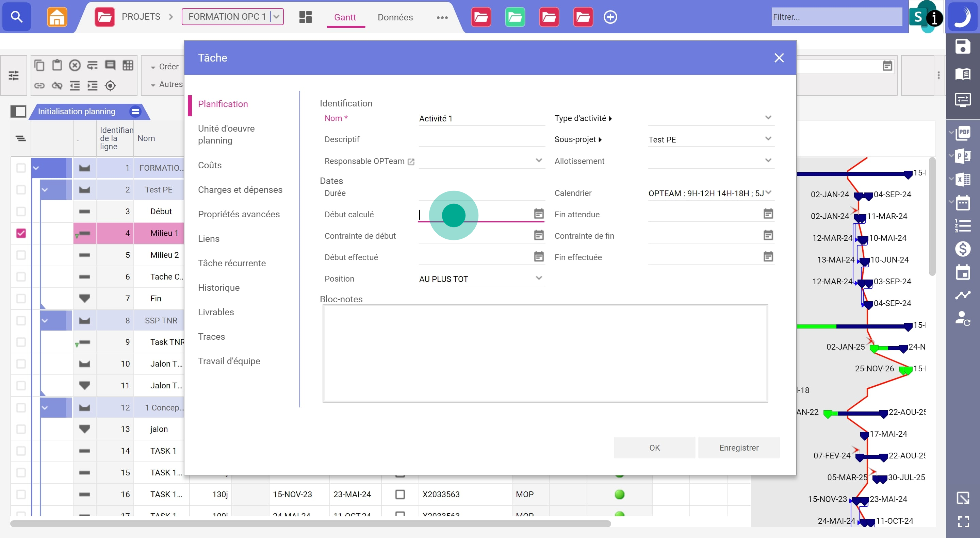
Task: Click the copy icon in toolbar
Action: tap(39, 65)
